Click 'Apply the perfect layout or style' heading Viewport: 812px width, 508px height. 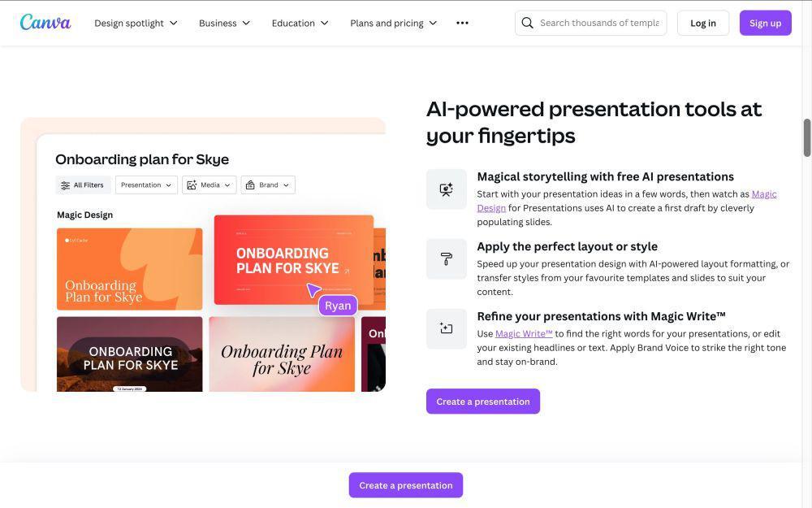[x=567, y=246]
